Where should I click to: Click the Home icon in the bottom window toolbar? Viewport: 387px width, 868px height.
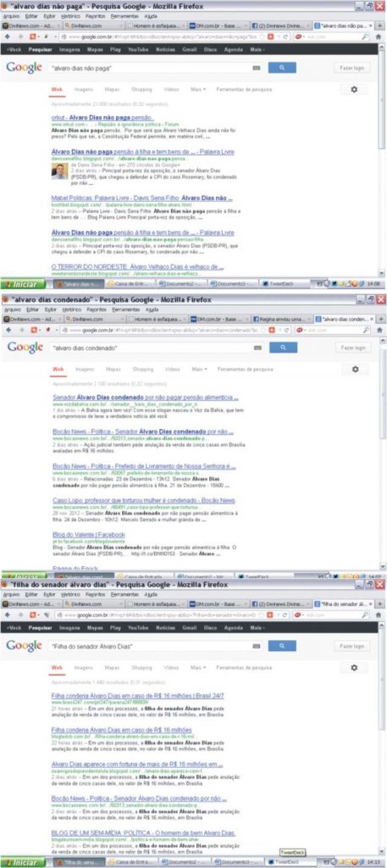(379, 615)
